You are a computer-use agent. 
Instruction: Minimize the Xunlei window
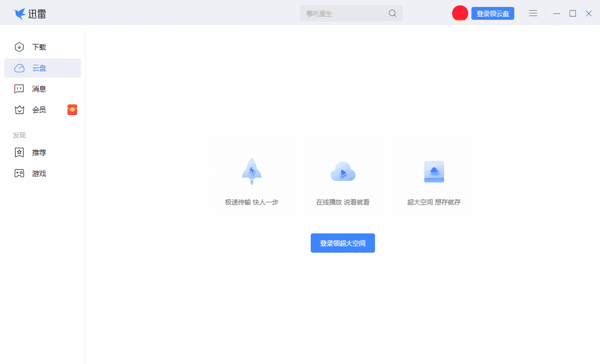click(x=557, y=13)
